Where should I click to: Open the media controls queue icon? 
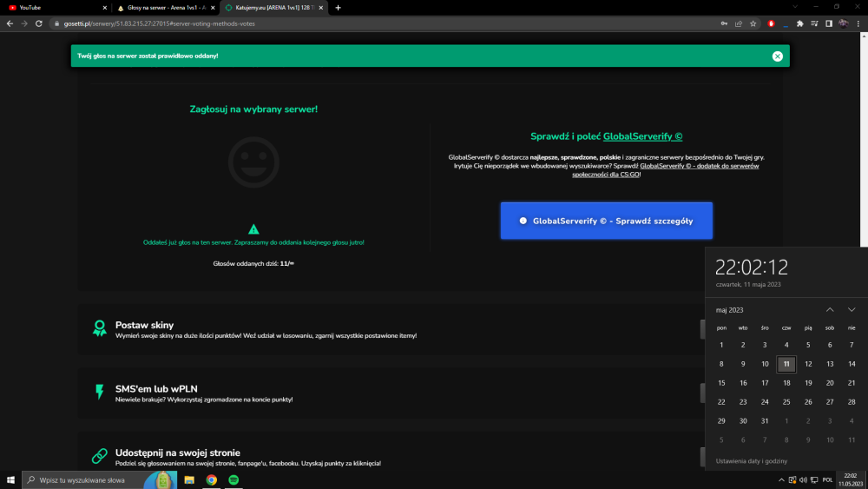[814, 23]
